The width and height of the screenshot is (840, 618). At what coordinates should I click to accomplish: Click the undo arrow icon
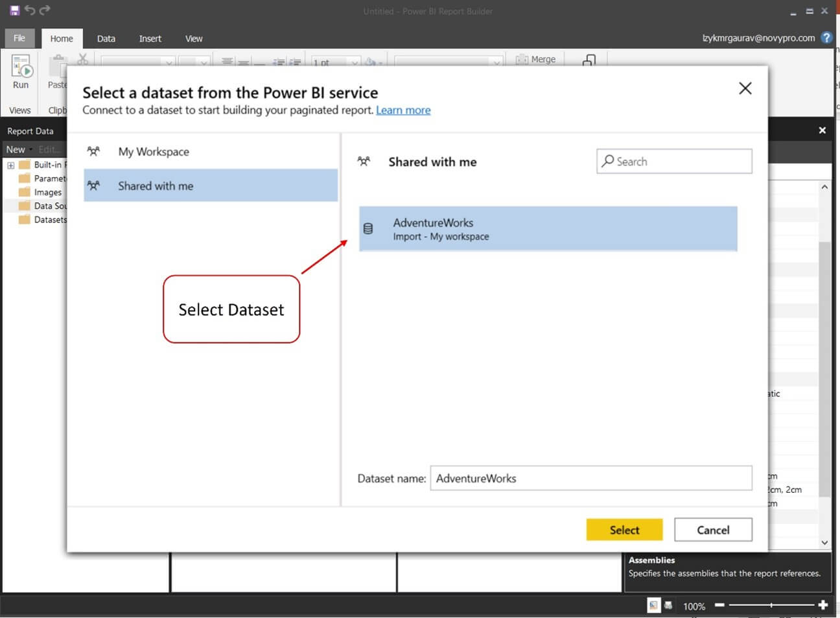click(x=30, y=10)
